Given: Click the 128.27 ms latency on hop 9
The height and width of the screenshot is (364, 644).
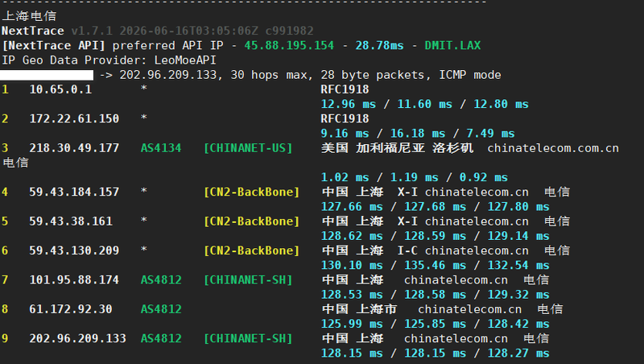Looking at the screenshot, I should click(x=518, y=354).
